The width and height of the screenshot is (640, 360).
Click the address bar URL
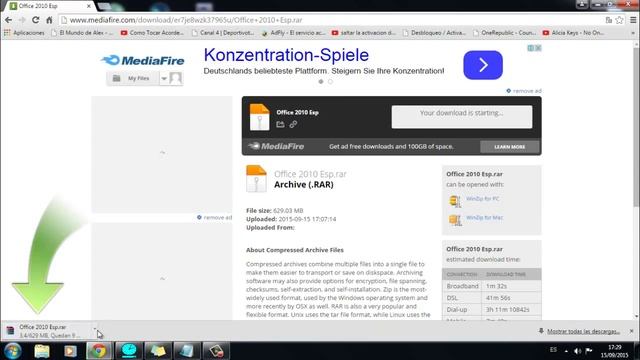[x=186, y=20]
